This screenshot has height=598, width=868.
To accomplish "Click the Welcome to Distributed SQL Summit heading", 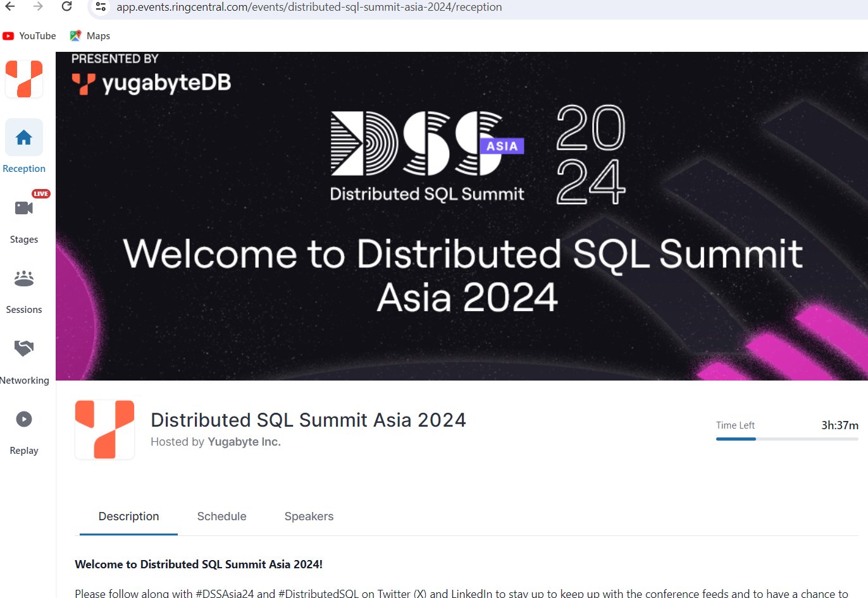I will coord(199,564).
